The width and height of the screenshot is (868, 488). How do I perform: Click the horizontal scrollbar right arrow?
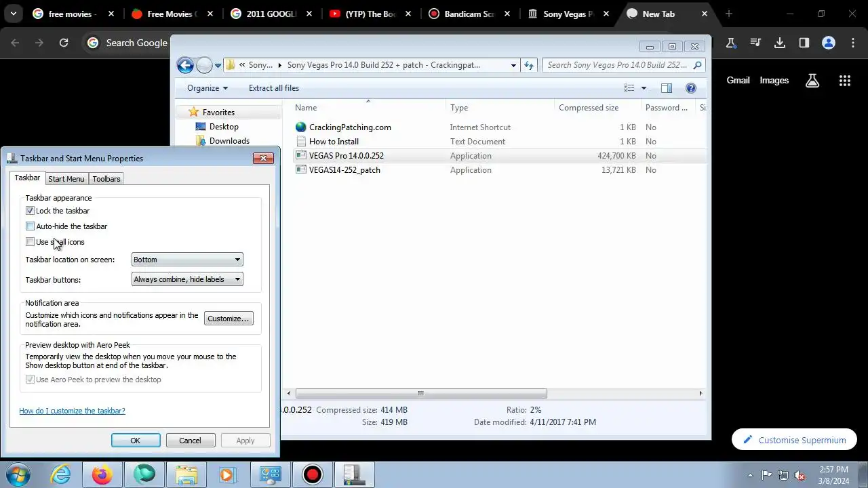pos(701,393)
